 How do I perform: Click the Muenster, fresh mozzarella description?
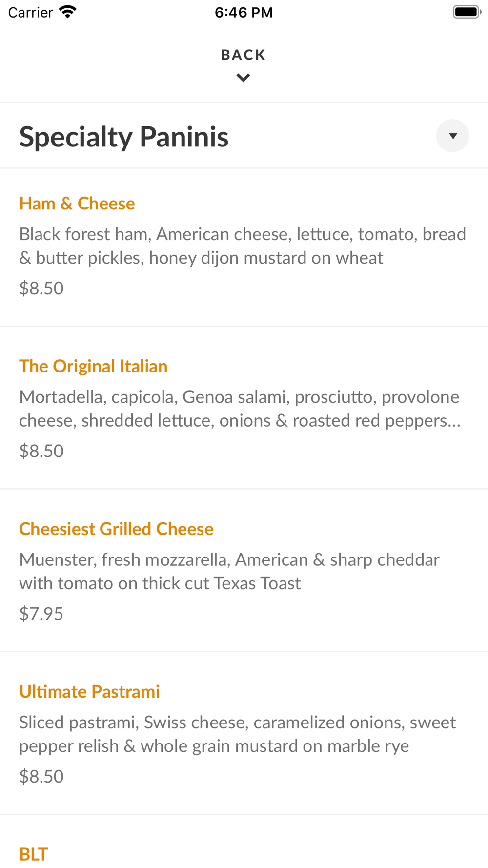pyautogui.click(x=229, y=571)
